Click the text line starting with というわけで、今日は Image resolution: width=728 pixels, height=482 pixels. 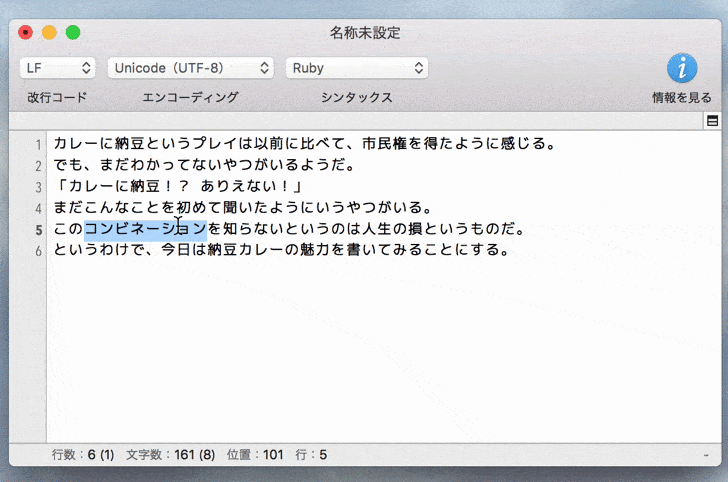click(x=282, y=250)
